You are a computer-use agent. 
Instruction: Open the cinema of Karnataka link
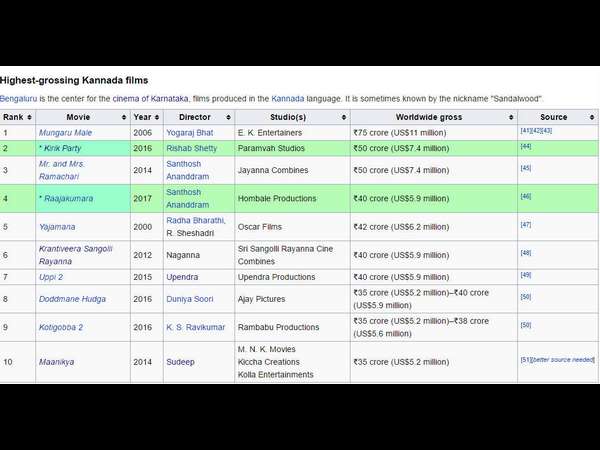(150, 99)
